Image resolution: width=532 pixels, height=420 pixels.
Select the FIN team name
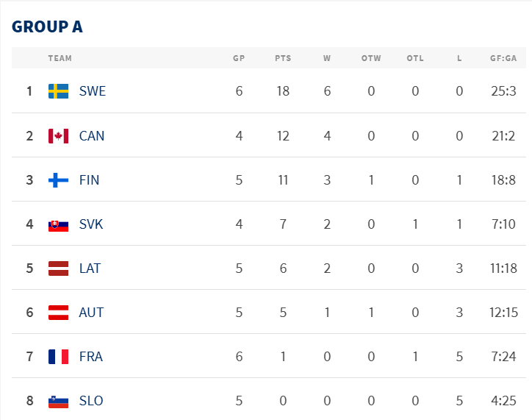(x=89, y=180)
